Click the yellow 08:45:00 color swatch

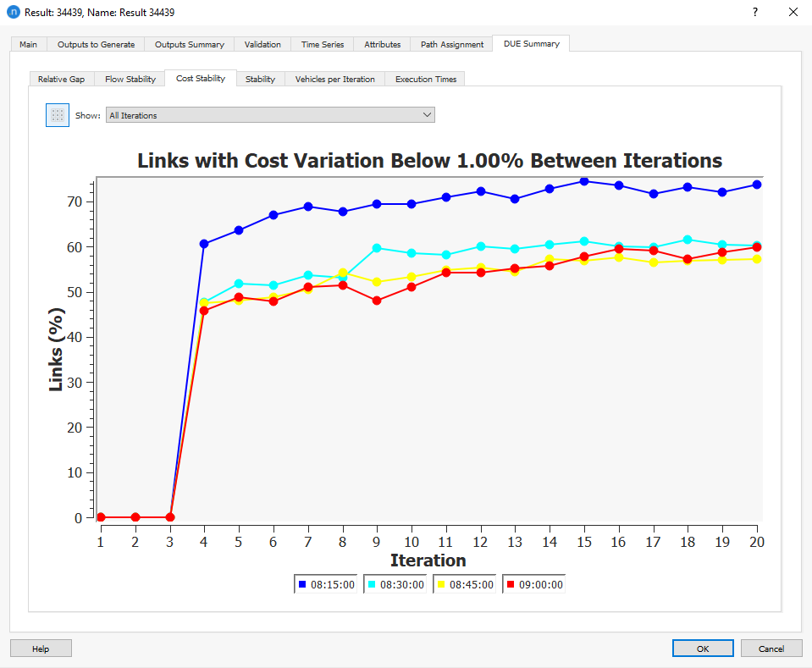(441, 582)
